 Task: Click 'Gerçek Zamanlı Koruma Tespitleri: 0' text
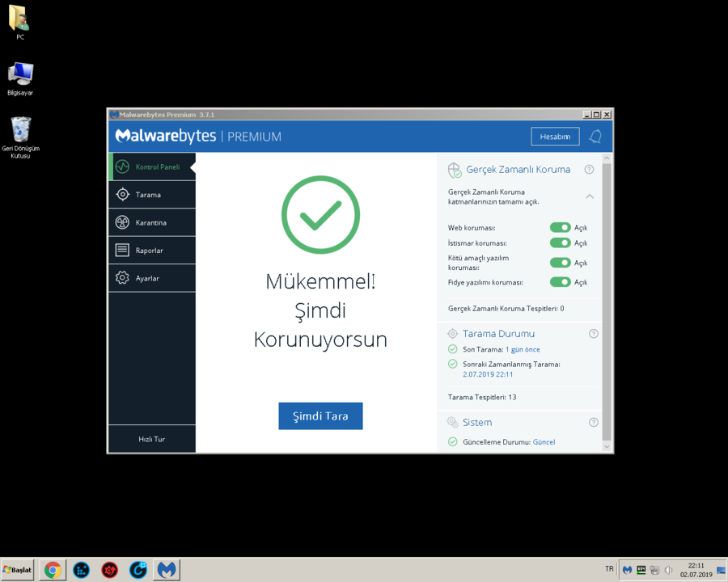[506, 308]
